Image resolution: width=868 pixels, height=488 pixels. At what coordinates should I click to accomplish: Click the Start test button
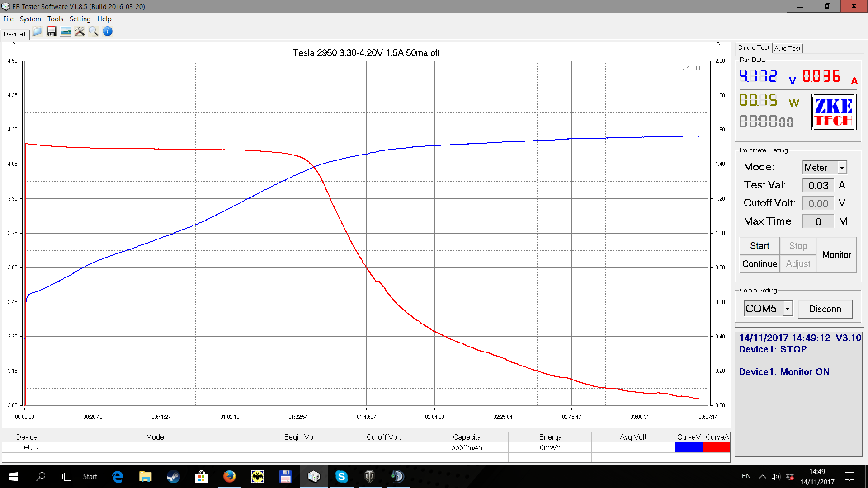(x=759, y=246)
